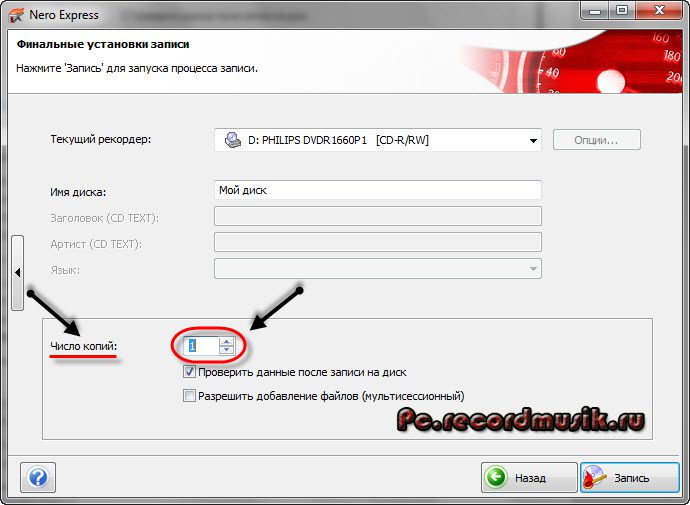Minimize the Nero Express window
Viewport: 690px width, 505px height.
[x=595, y=11]
